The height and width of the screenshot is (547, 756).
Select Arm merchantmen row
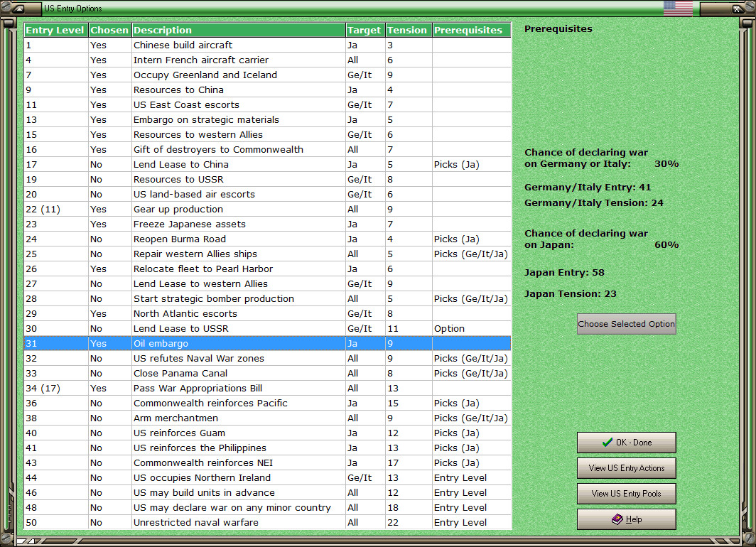click(x=268, y=418)
